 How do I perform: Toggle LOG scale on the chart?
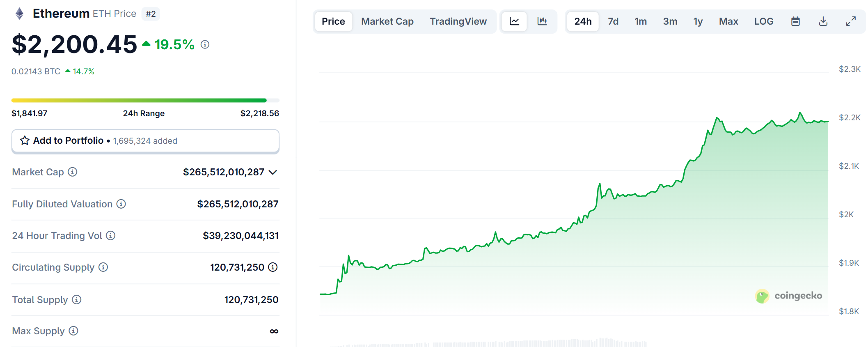point(764,21)
